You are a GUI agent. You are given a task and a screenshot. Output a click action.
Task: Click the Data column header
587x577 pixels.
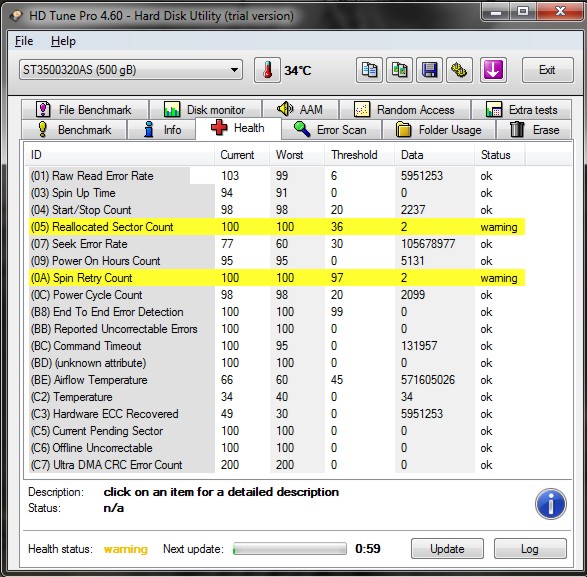(x=434, y=155)
